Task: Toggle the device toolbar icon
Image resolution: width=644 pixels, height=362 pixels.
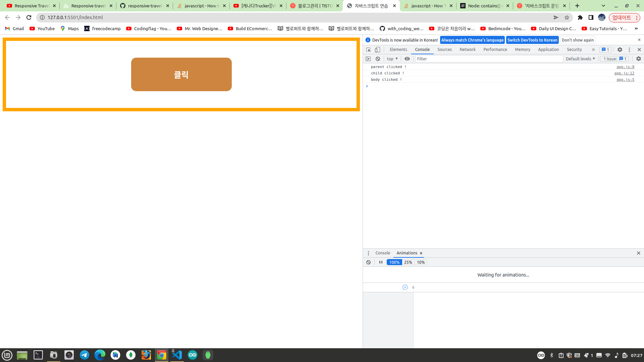Action: (377, 50)
